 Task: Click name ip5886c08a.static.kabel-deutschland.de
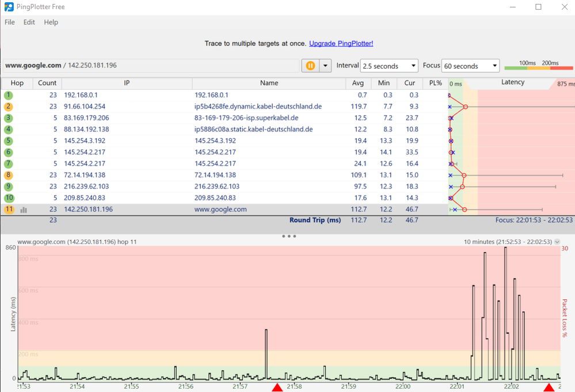[x=253, y=129]
